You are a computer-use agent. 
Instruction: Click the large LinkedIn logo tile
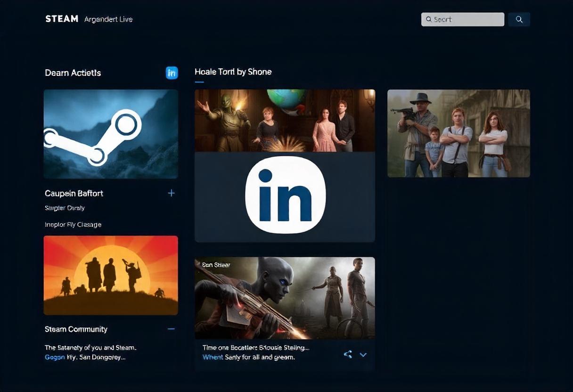285,196
